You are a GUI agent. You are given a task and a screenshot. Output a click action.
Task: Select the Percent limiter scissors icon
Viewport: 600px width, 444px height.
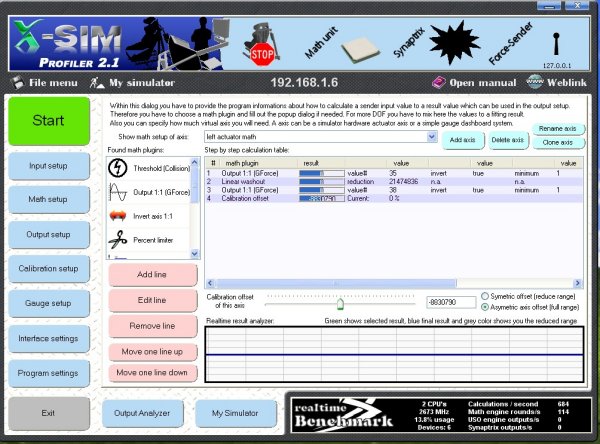118,240
